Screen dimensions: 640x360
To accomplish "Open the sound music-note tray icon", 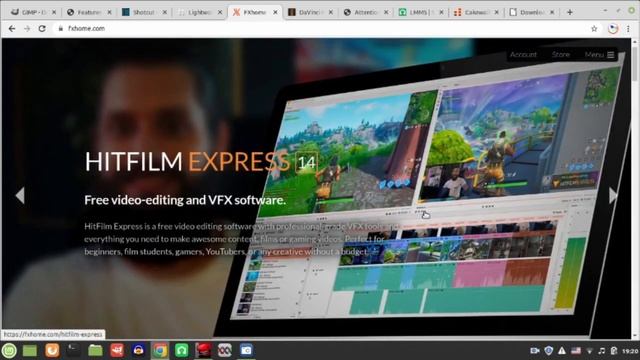I will (602, 351).
